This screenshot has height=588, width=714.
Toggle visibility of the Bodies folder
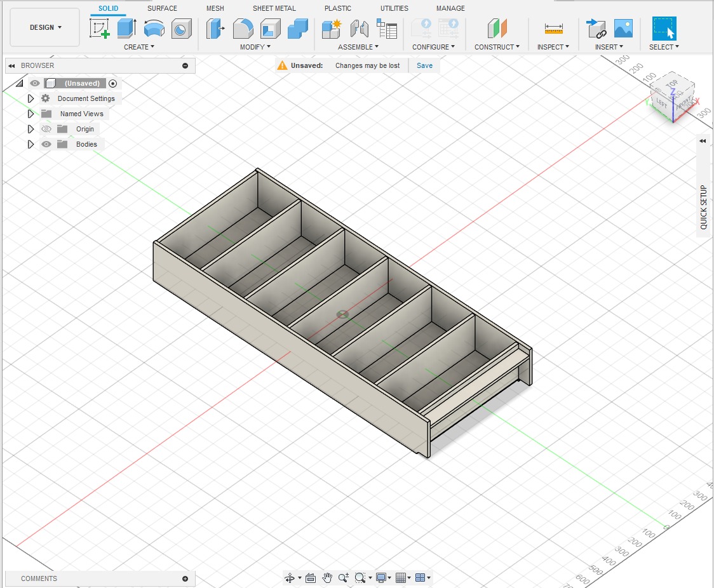tap(46, 144)
